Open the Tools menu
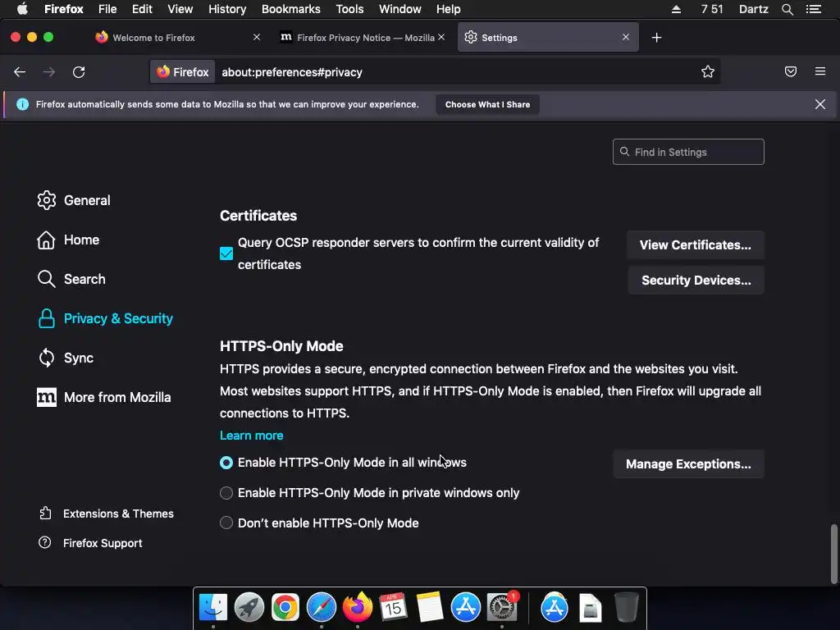The height and width of the screenshot is (630, 840). (349, 9)
